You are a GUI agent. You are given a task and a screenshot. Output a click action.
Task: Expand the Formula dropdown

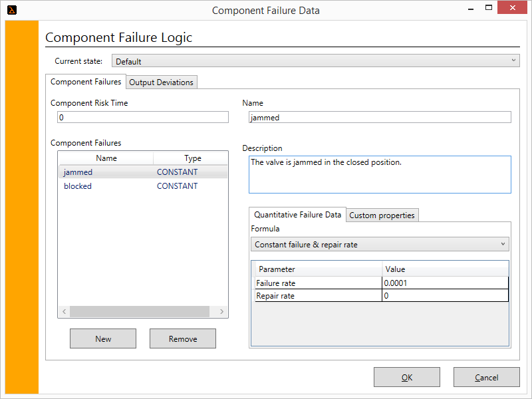point(380,244)
